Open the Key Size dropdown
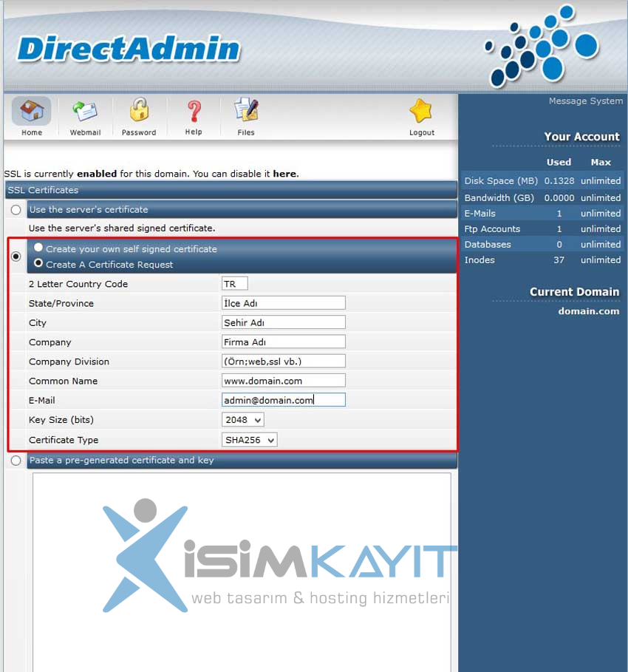628x672 pixels. (x=242, y=420)
